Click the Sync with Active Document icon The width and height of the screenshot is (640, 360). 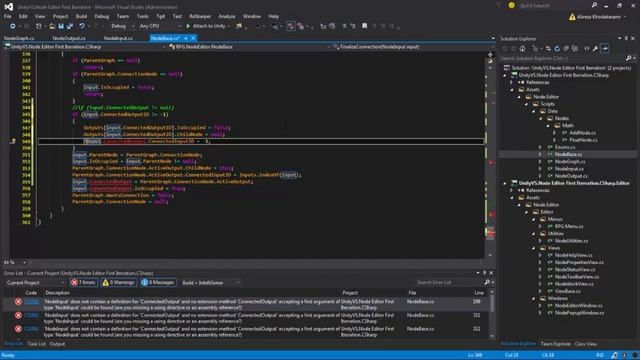[x=548, y=49]
